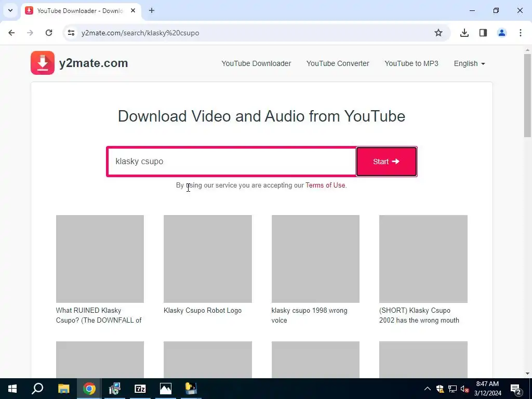
Task: Expand the English language dropdown
Action: (469, 63)
